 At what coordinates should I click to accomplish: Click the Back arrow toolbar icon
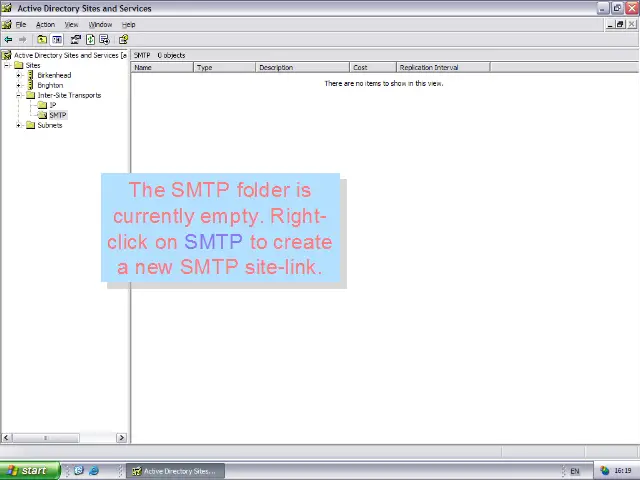tap(8, 40)
